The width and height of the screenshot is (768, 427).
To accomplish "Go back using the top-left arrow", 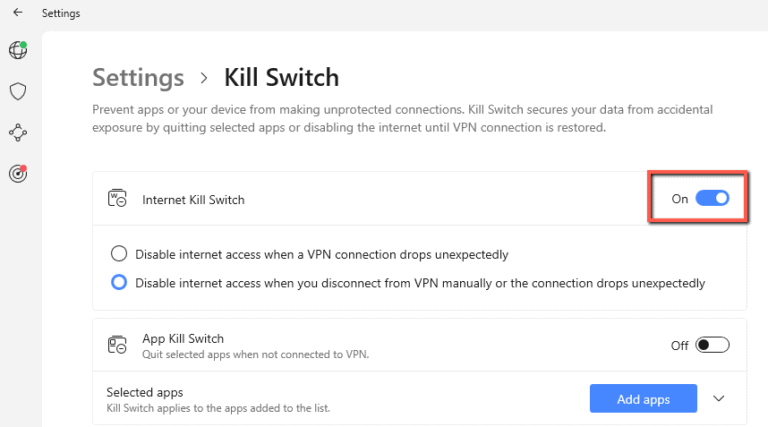I will click(17, 13).
